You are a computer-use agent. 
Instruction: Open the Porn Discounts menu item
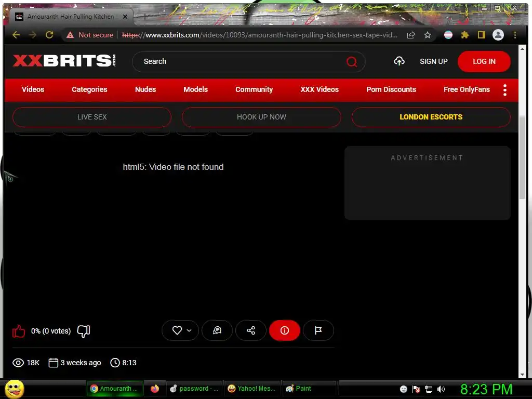point(391,89)
